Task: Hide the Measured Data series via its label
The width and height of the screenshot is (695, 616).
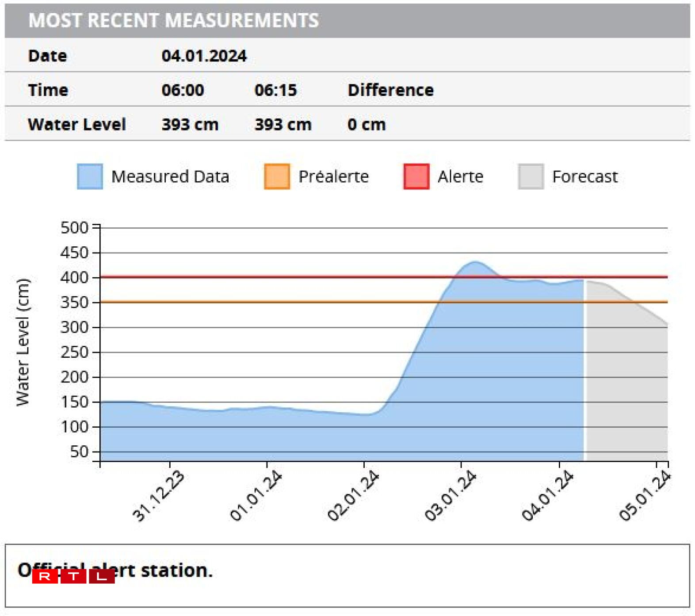Action: point(170,176)
